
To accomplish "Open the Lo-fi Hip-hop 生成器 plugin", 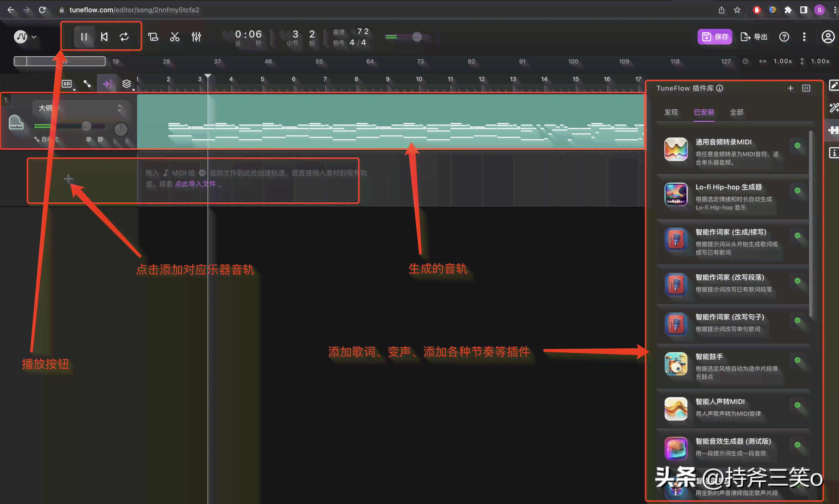I will (732, 197).
